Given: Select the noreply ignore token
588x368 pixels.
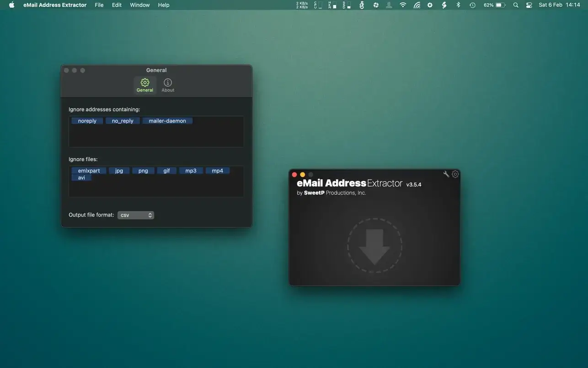Looking at the screenshot, I should [x=87, y=121].
